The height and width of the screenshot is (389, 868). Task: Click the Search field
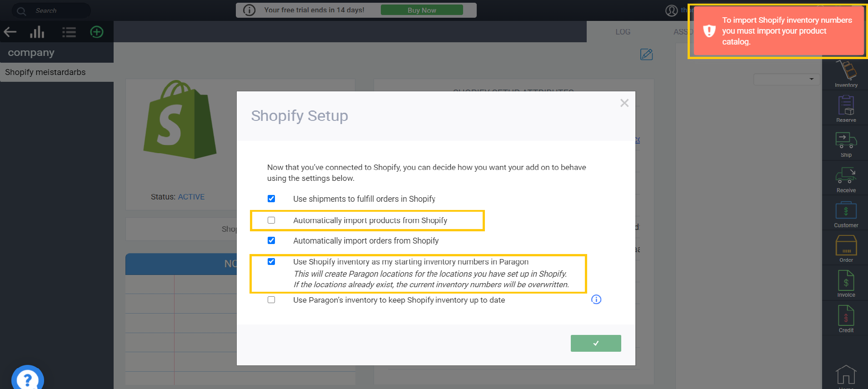(x=51, y=10)
